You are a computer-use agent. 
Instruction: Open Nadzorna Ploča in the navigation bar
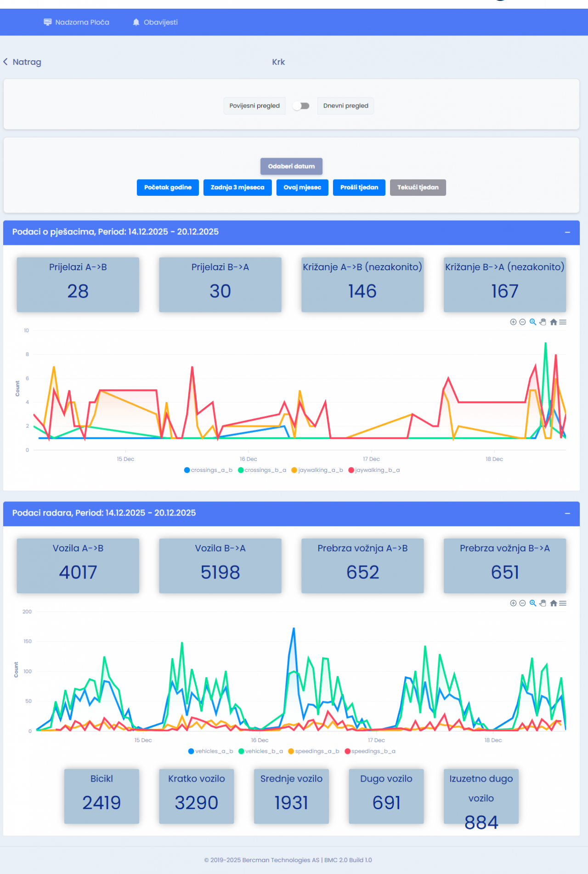coord(77,23)
